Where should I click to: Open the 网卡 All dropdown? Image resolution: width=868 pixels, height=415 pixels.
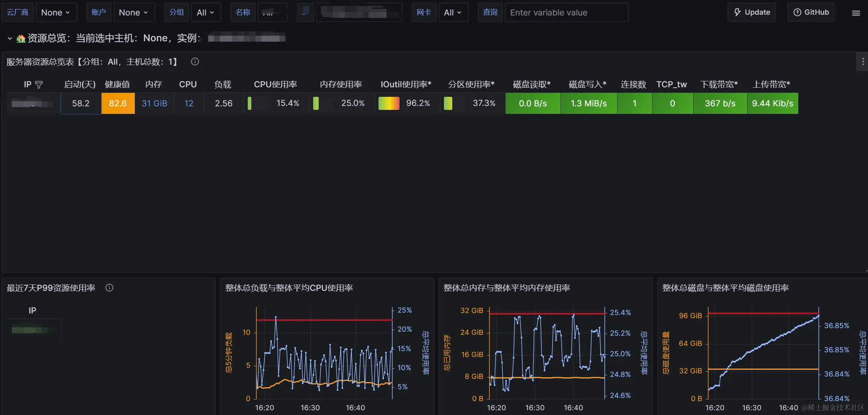coord(453,12)
